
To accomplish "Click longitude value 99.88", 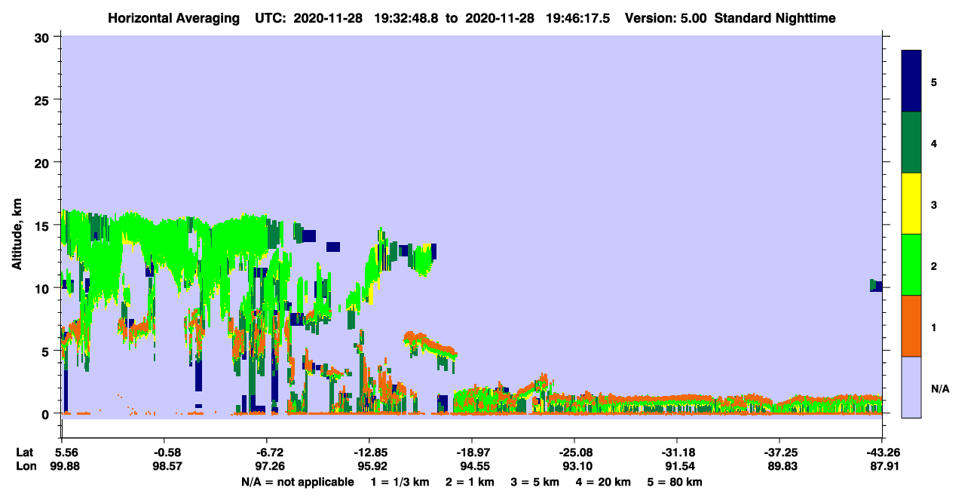I will click(x=65, y=466).
